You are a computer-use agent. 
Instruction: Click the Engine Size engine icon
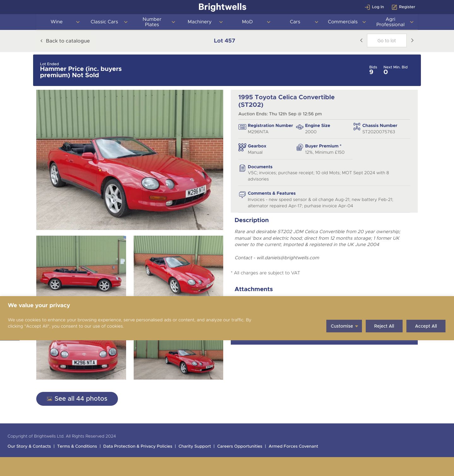300,127
